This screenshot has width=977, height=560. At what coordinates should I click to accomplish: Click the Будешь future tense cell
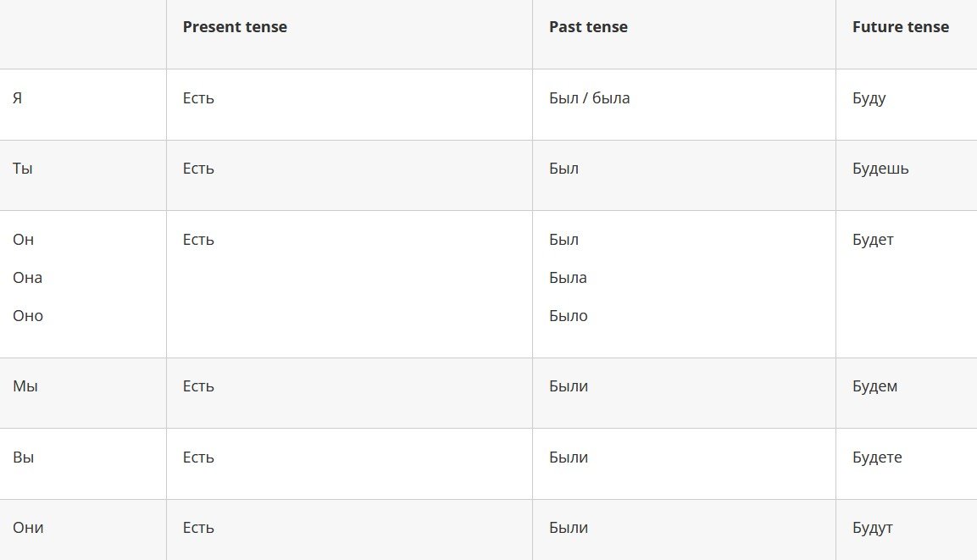[880, 169]
